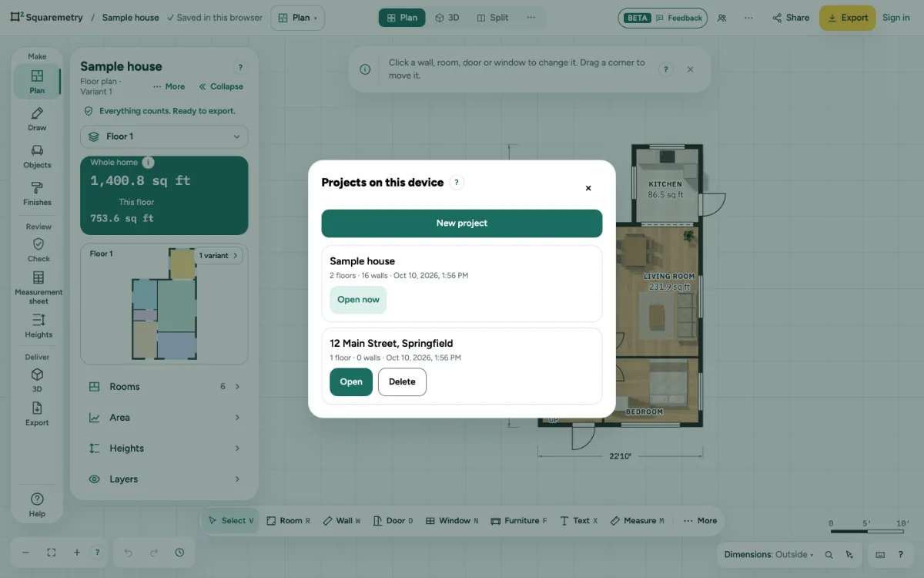Select the Measure tool
Viewport: 924px width, 578px height.
637,521
